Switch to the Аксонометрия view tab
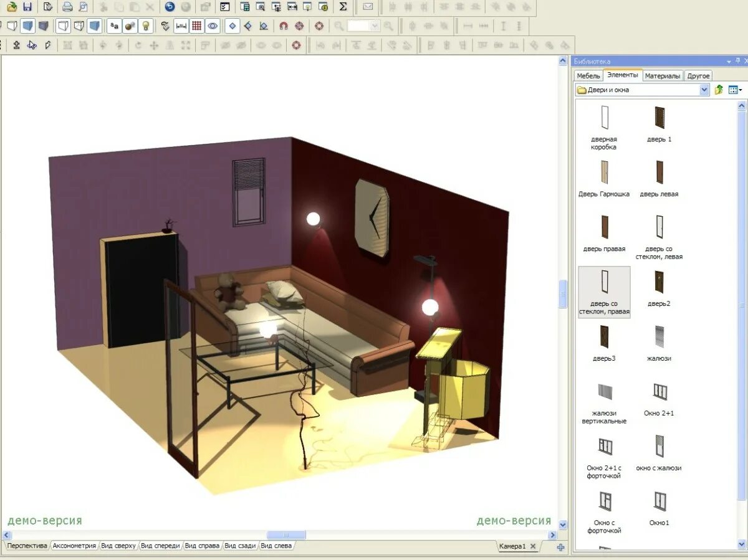 74,546
